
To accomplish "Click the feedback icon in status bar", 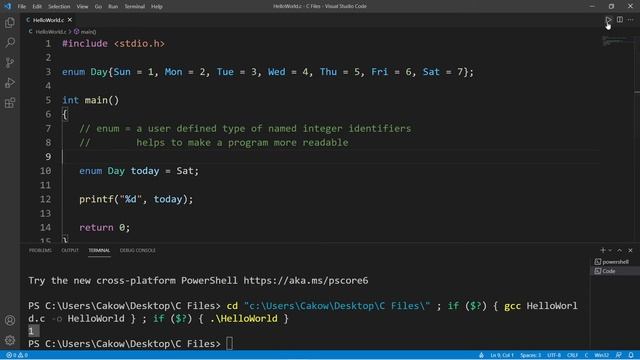I will [x=619, y=355].
